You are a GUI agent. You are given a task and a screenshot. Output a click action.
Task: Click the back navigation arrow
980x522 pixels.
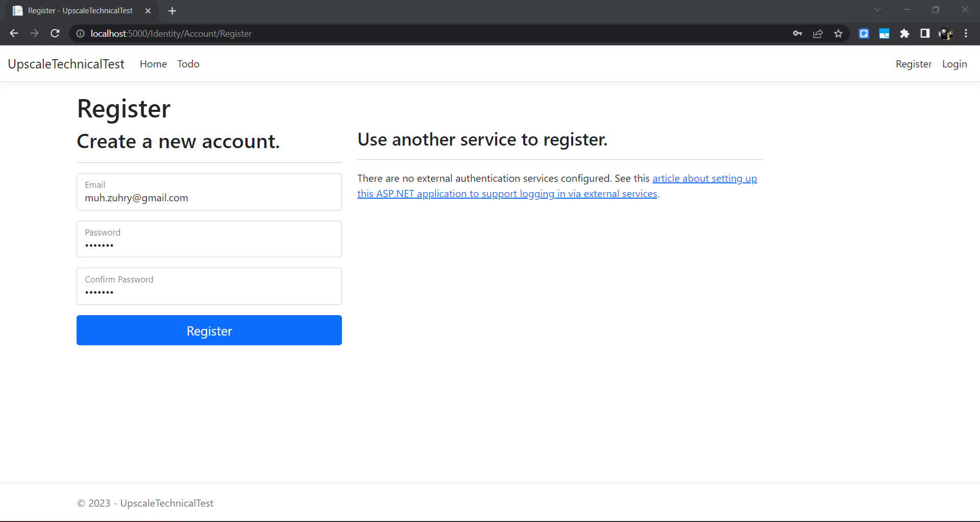tap(13, 33)
